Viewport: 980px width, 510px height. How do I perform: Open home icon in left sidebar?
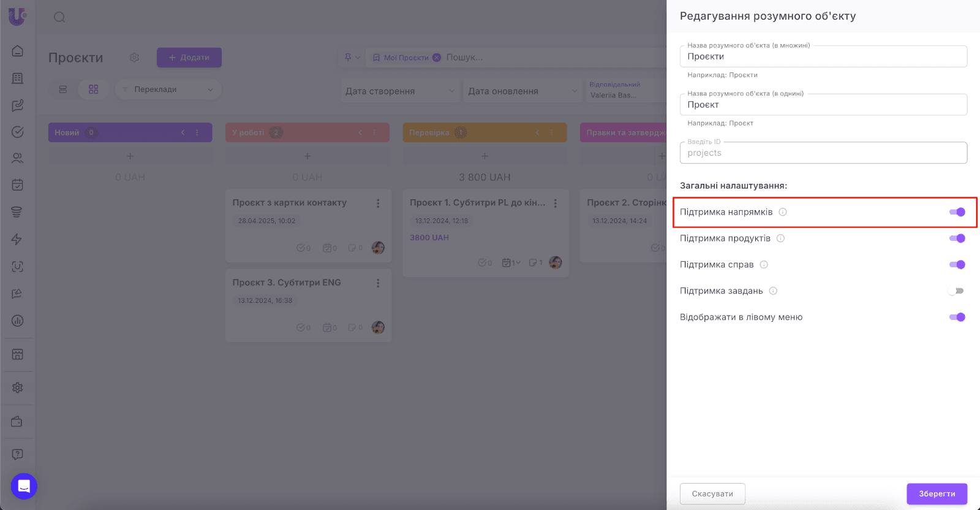pos(18,51)
